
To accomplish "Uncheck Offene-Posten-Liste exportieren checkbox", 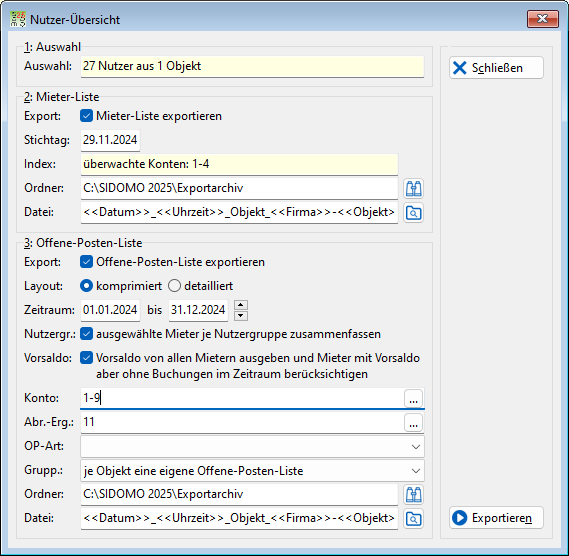I will coord(86,262).
